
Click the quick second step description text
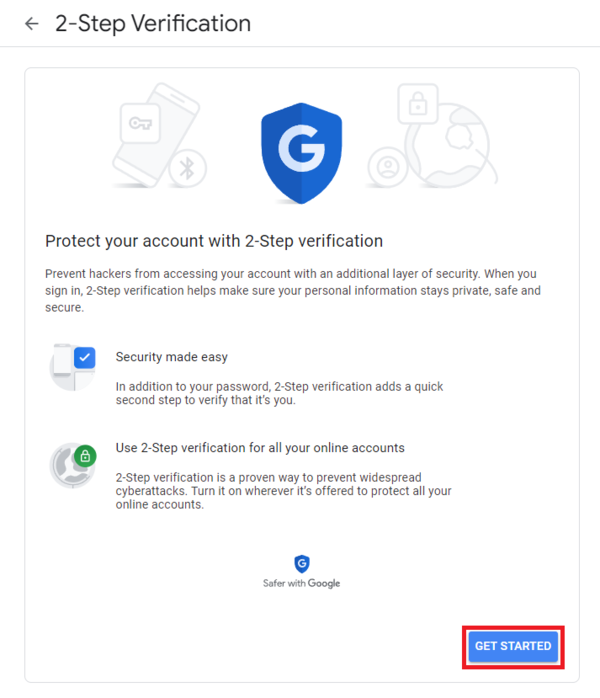(x=279, y=393)
